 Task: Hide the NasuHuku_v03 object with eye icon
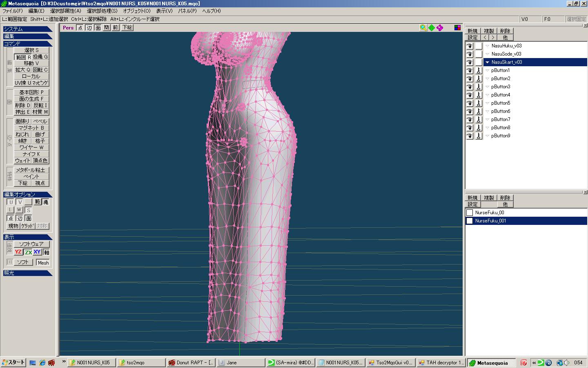point(470,46)
